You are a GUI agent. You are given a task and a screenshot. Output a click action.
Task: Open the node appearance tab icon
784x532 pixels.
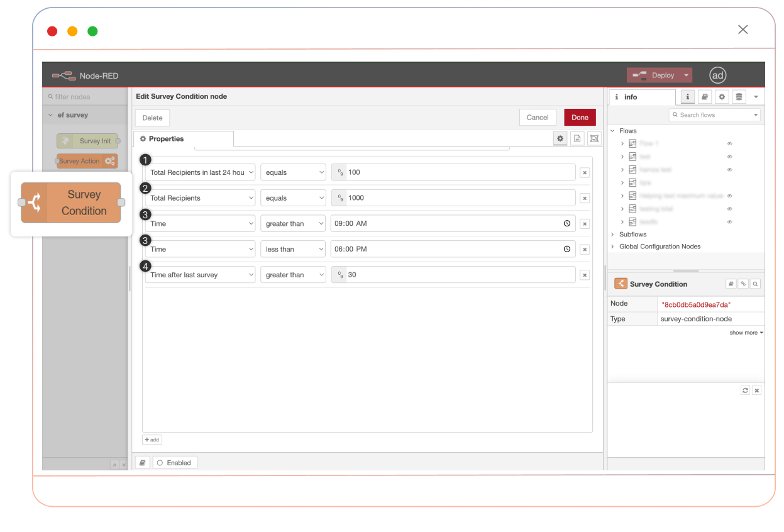click(594, 138)
